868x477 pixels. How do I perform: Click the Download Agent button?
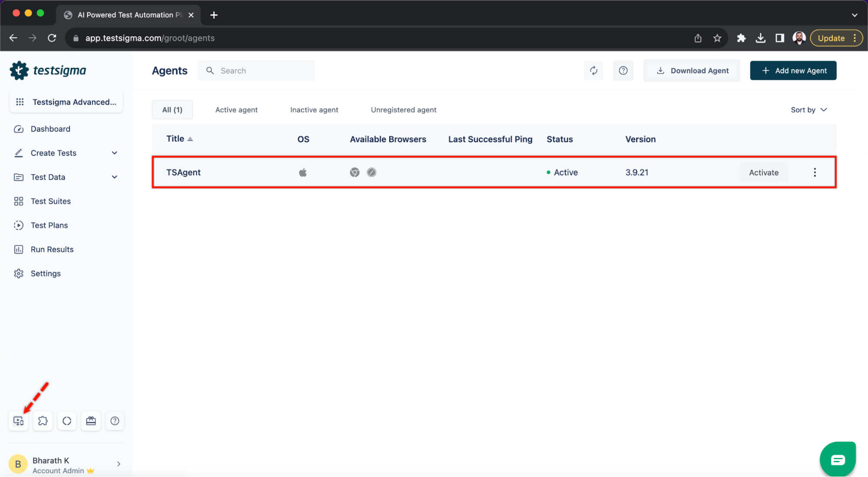point(692,71)
